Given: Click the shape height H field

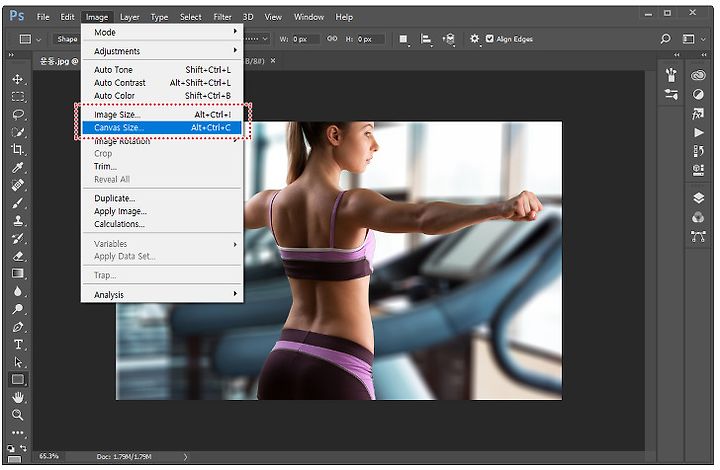Looking at the screenshot, I should (370, 39).
